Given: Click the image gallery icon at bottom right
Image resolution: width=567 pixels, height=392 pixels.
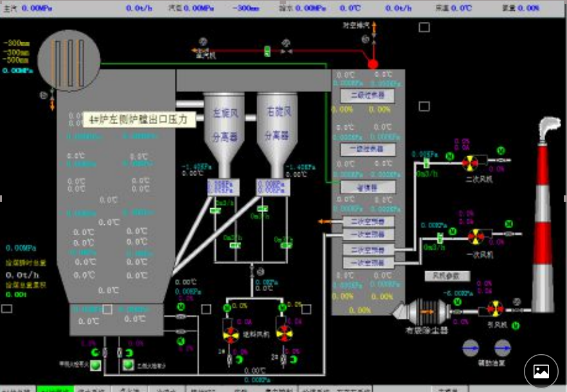Looking at the screenshot, I should [x=541, y=371].
